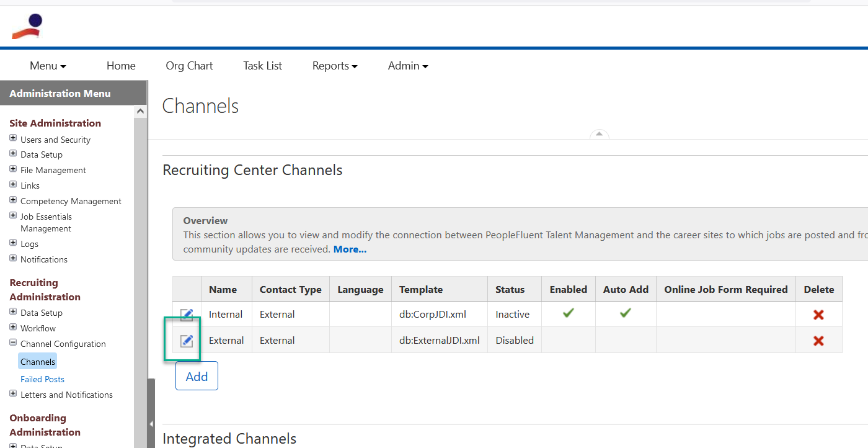
Task: Expand File Management tree node
Action: click(13, 169)
